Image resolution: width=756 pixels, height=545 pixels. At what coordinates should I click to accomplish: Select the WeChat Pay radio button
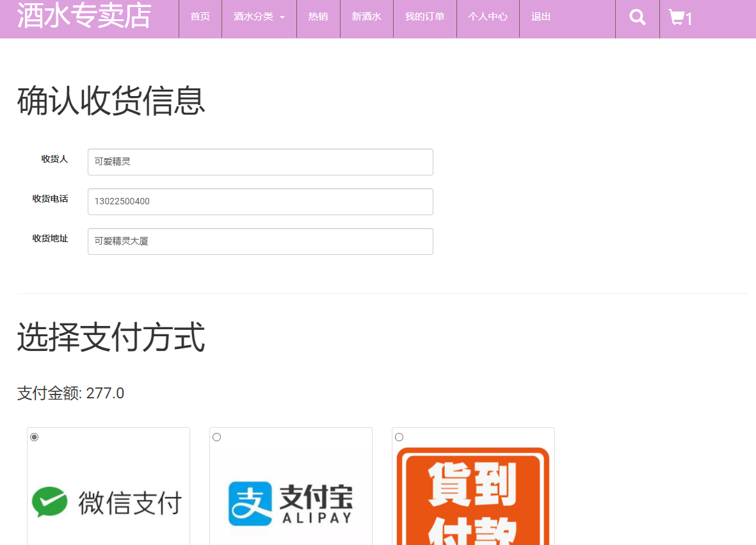[33, 437]
